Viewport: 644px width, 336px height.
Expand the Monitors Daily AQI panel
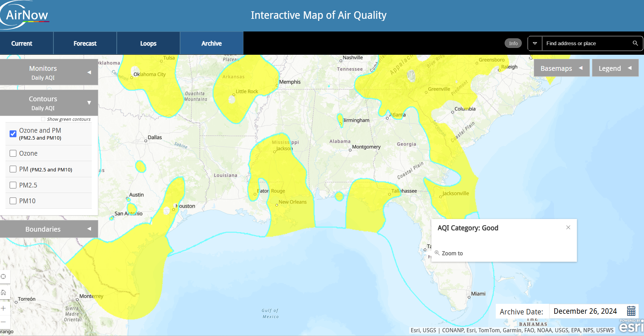[x=49, y=72]
